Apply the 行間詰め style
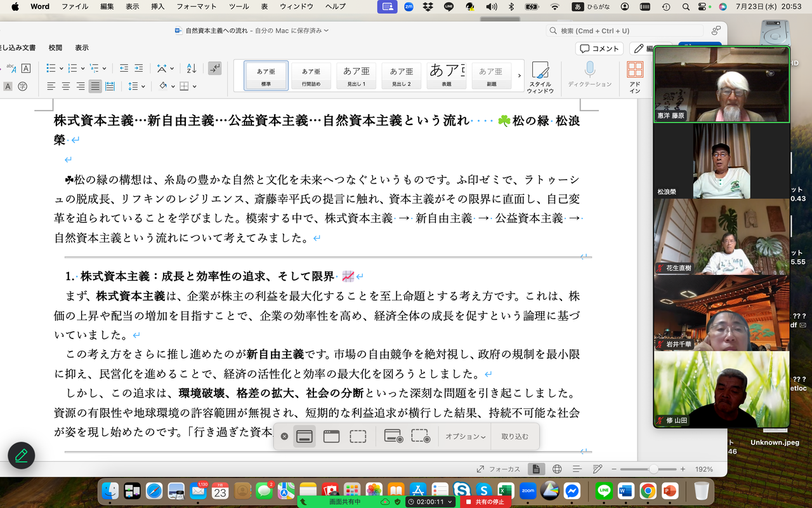812x508 pixels. tap(311, 76)
